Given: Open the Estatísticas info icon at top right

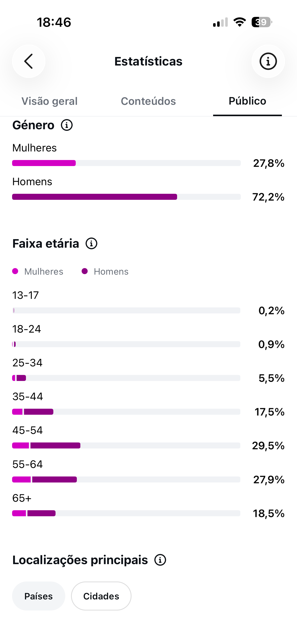Looking at the screenshot, I should coord(268,61).
